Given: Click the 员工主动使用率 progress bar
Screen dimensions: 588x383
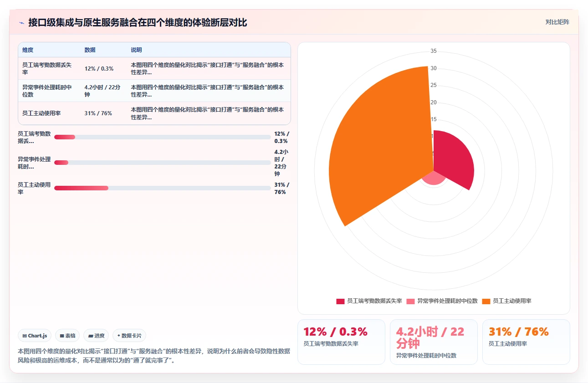Looking at the screenshot, I should point(162,188).
